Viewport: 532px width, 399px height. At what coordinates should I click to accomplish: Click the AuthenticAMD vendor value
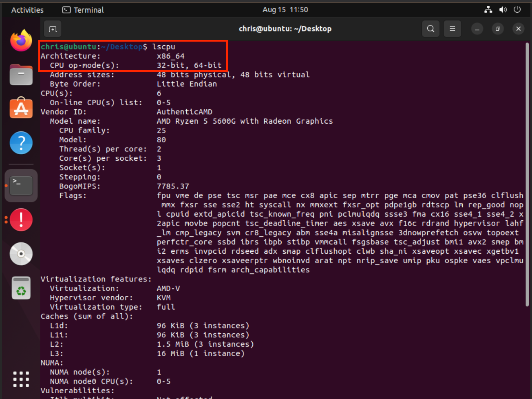point(185,112)
